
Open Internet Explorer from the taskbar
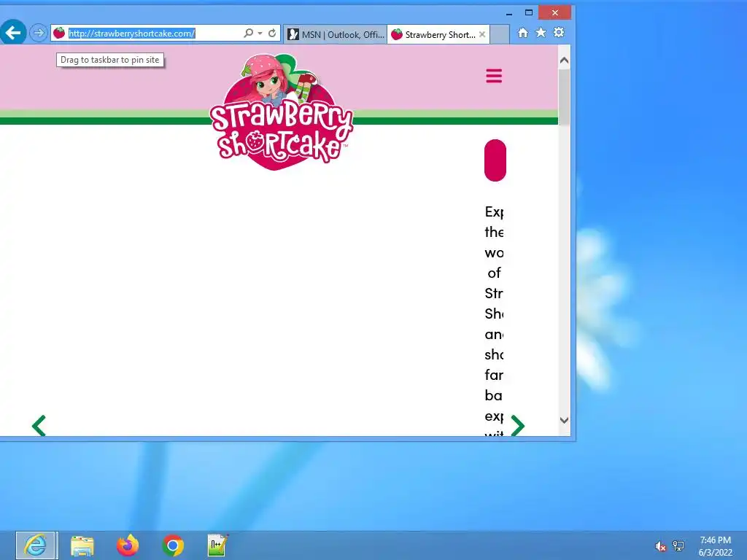(x=36, y=545)
